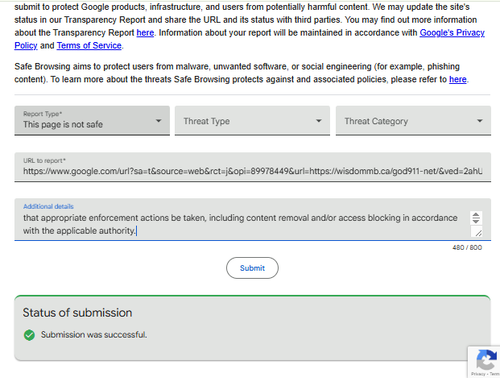Viewport: 500px width, 378px height.
Task: Click the Threat Category dropdown arrow
Action: [480, 121]
